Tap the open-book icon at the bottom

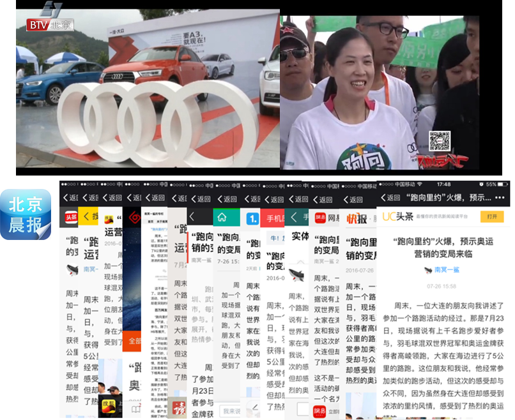click(135, 409)
